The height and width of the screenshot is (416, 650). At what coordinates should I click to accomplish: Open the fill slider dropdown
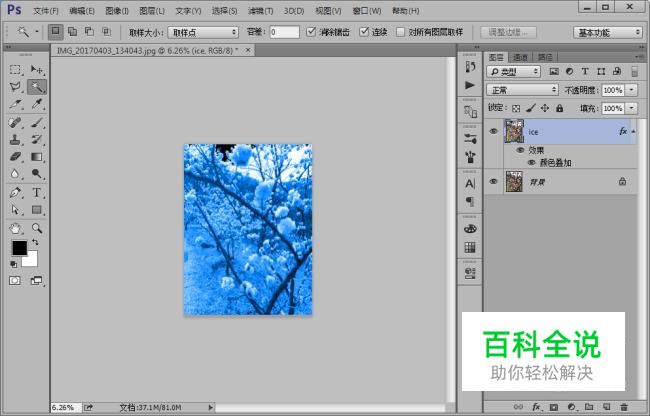631,109
